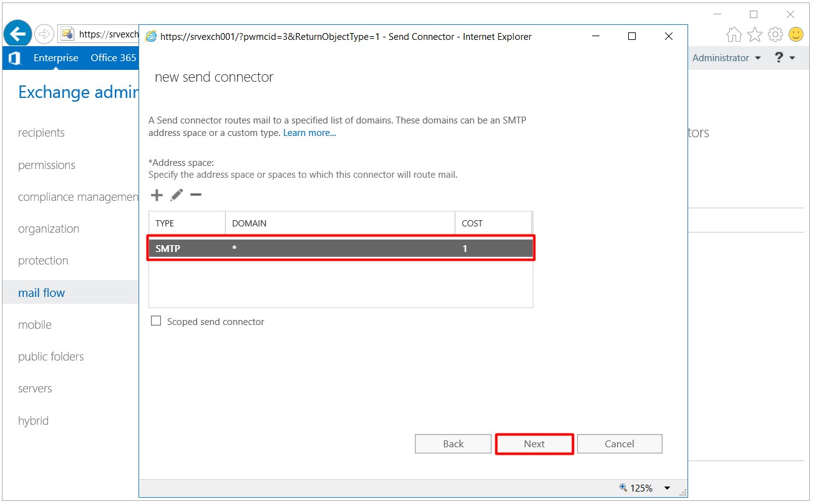Click the 125% zoom level text
Viewport: 816px width, 504px height.
tap(641, 488)
